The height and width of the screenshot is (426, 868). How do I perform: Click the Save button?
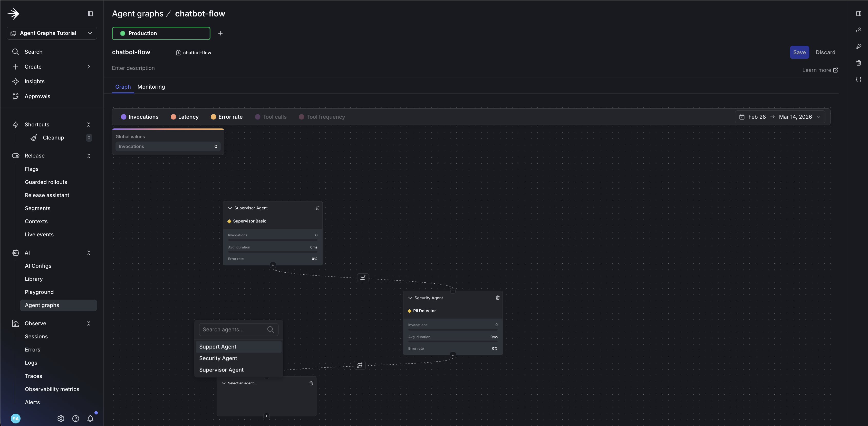coord(799,52)
